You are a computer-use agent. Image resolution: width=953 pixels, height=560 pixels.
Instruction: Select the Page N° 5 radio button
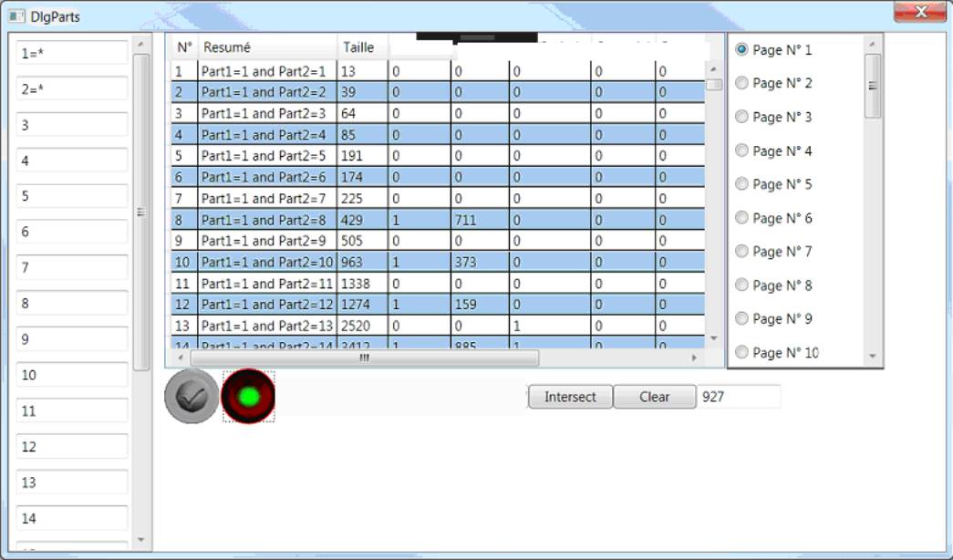point(741,184)
